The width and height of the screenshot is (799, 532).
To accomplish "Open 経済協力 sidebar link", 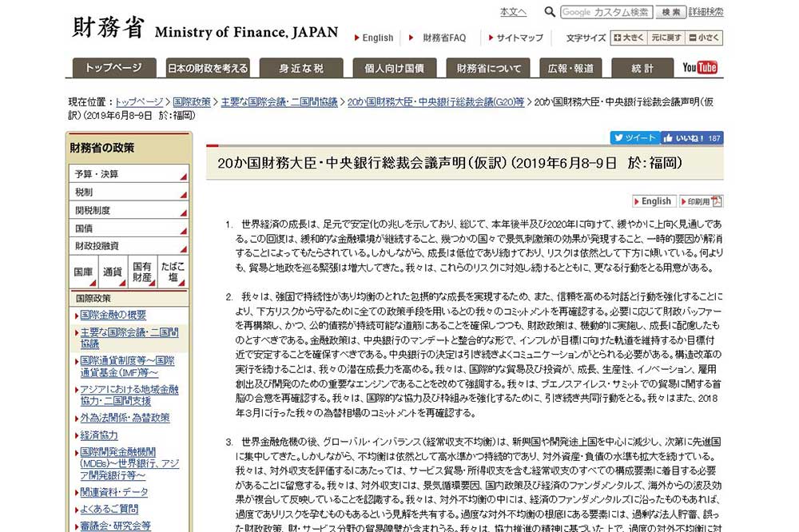I will (99, 435).
